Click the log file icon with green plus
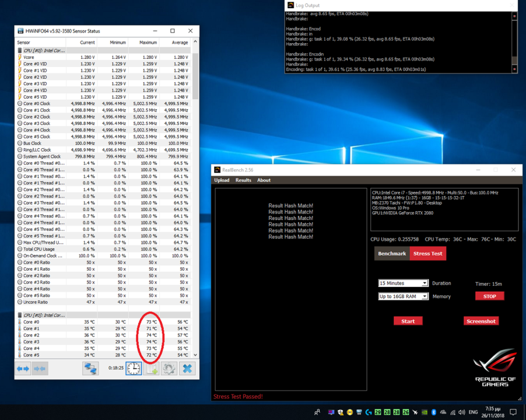The image size is (526, 420). 151,369
